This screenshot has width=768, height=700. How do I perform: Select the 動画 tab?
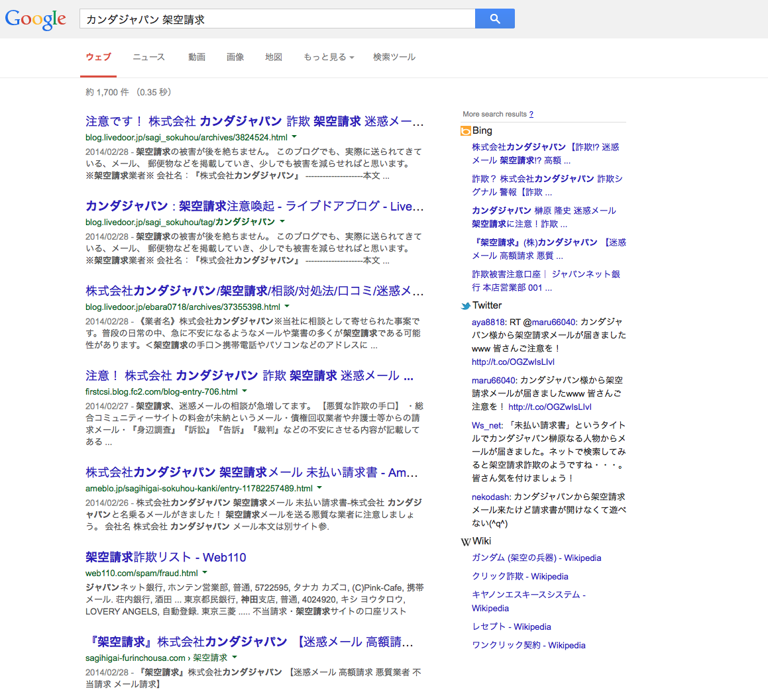[197, 57]
